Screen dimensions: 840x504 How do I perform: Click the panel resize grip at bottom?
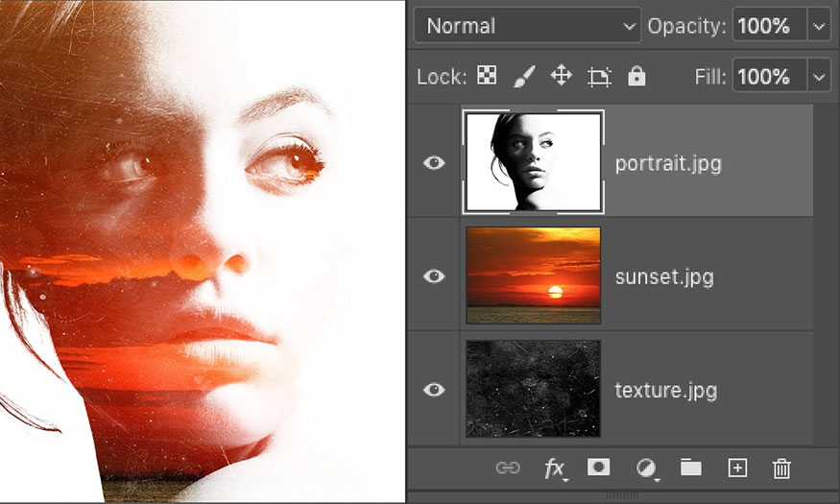point(622,496)
